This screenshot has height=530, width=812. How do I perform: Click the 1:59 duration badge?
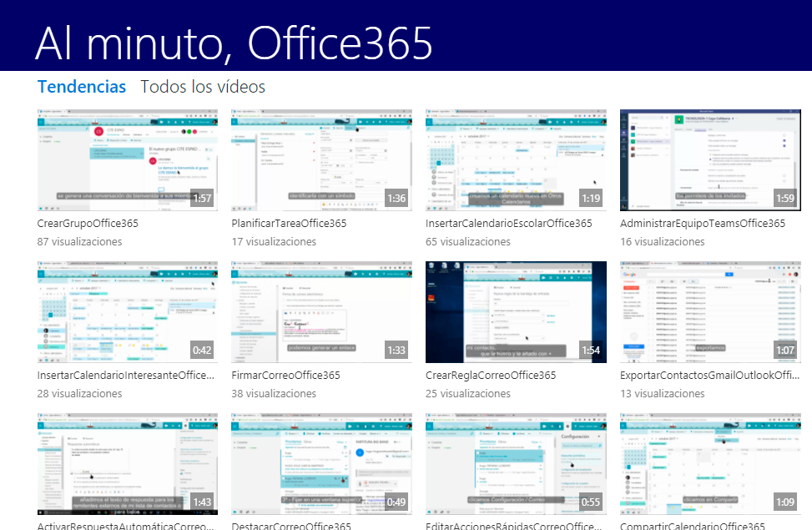[x=785, y=199]
